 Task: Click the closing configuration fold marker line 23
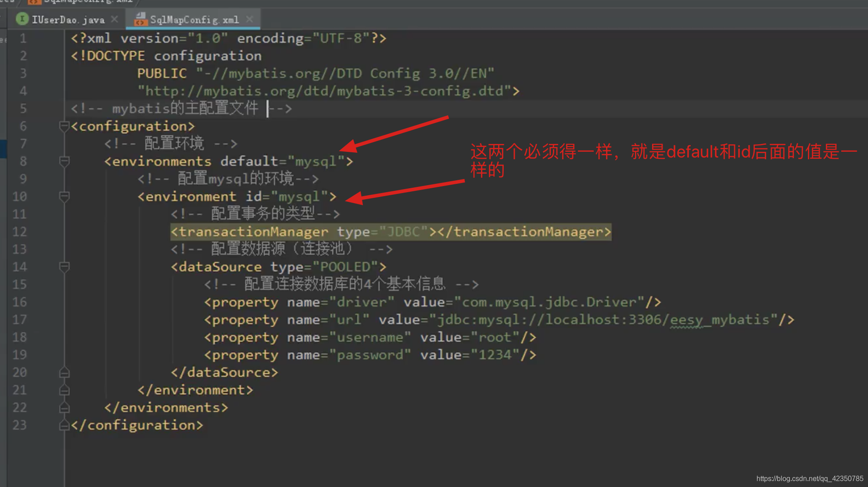click(x=64, y=425)
